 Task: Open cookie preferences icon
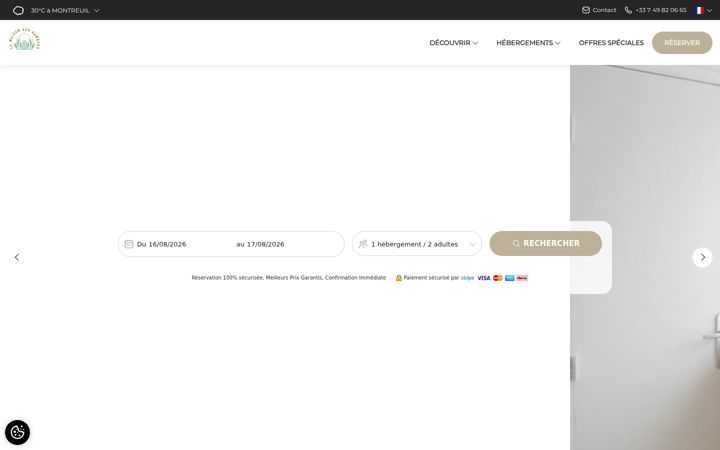tap(17, 432)
